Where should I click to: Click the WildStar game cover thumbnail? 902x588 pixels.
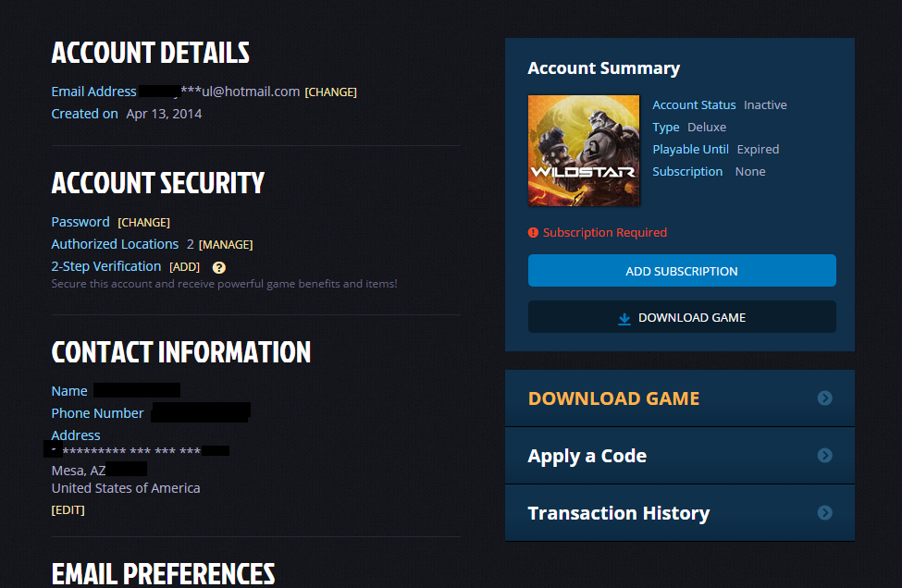[x=584, y=151]
